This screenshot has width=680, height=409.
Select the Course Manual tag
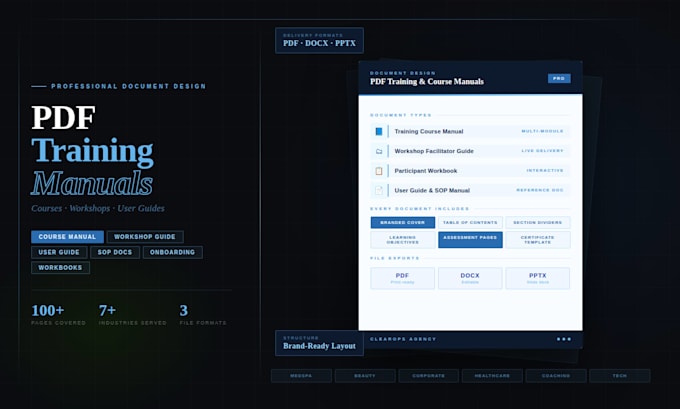tap(67, 237)
